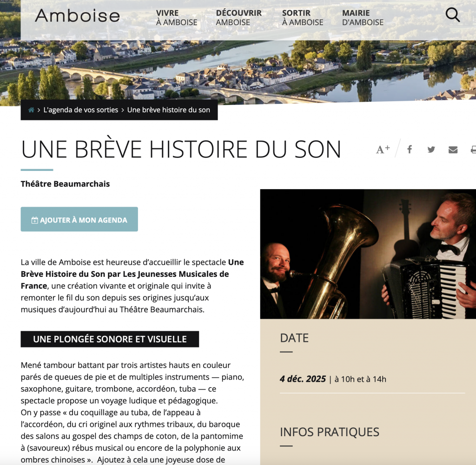
Task: Click the 4 déc. 2025 date entry
Action: point(303,379)
